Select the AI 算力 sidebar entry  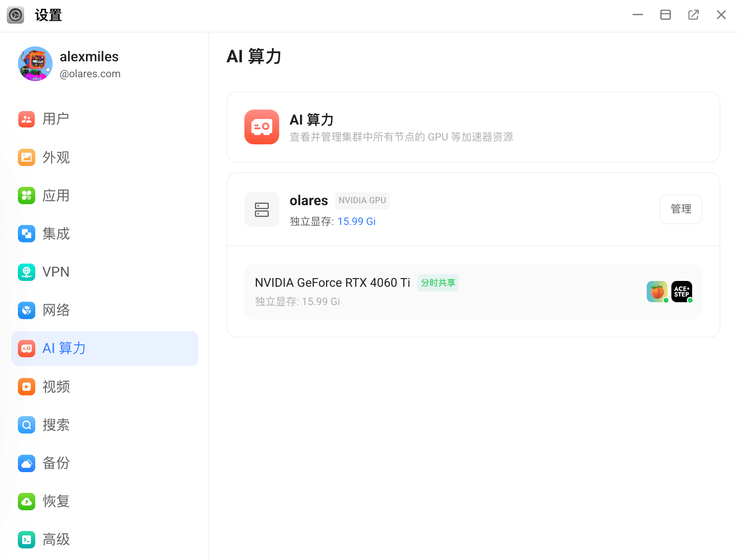105,349
